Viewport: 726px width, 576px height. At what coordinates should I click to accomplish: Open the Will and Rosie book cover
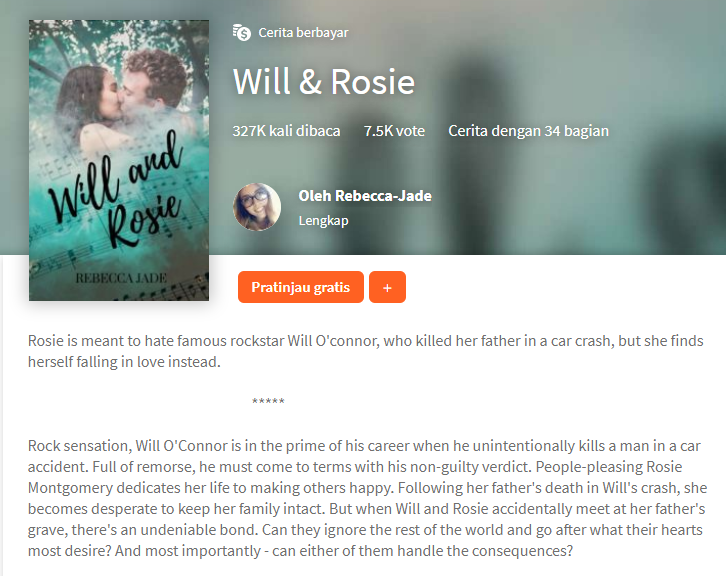(119, 160)
